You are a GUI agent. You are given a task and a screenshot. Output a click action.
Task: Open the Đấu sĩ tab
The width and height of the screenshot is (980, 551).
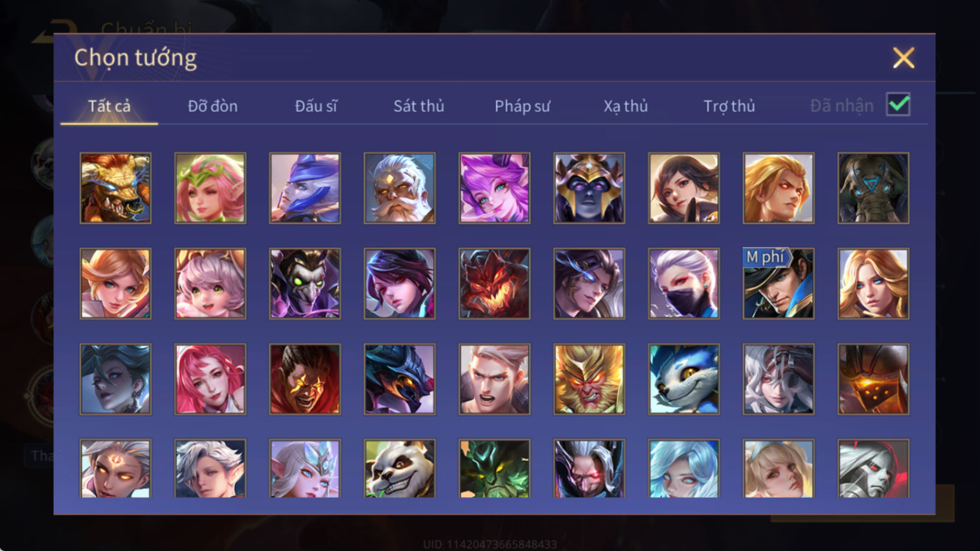pos(316,106)
